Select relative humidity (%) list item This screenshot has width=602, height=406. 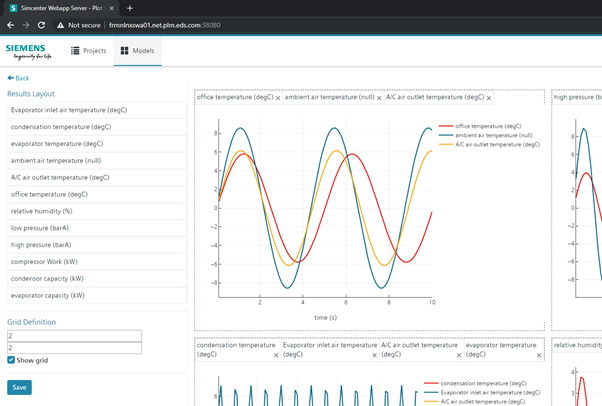coord(97,211)
